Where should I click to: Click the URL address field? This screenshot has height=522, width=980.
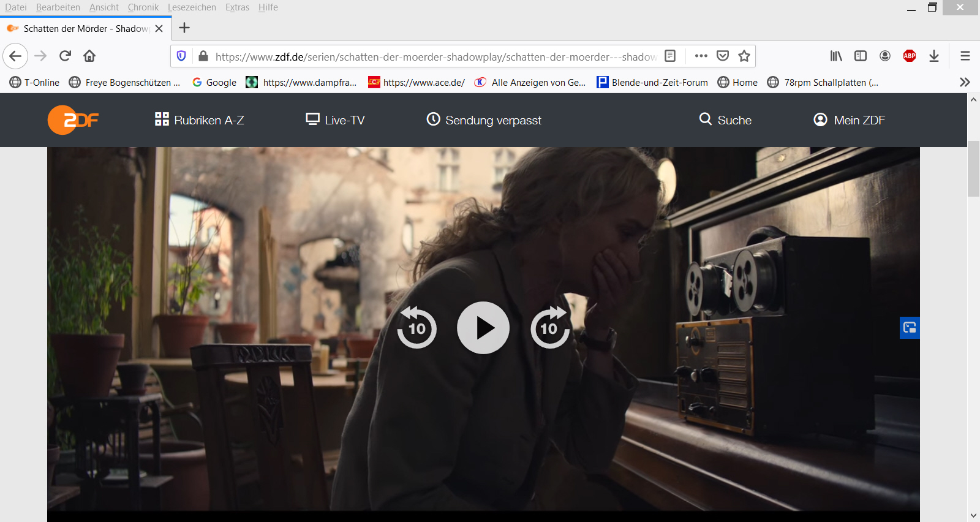(x=435, y=56)
